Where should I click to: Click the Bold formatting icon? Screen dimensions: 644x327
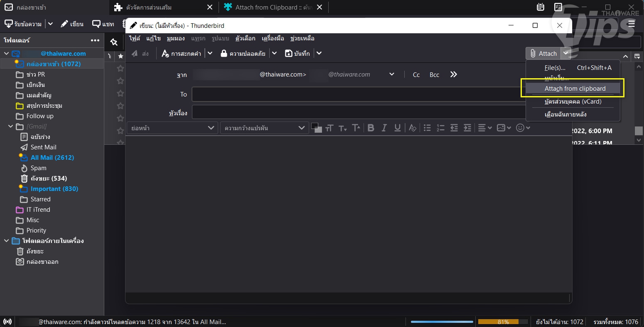pyautogui.click(x=371, y=128)
